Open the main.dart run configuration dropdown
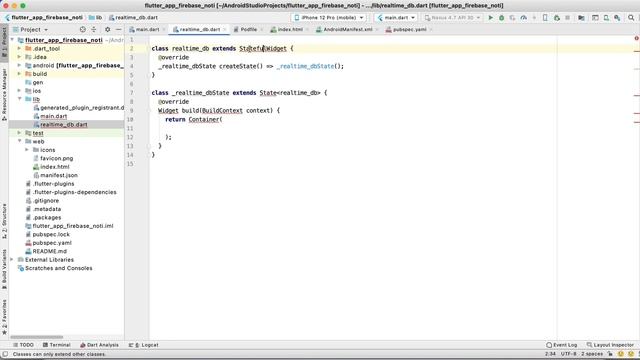The width and height of the screenshot is (640, 360). pyautogui.click(x=396, y=18)
